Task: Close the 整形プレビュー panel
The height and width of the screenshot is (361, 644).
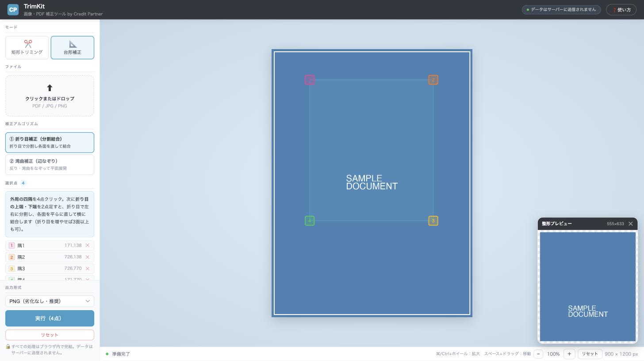Action: [631, 224]
